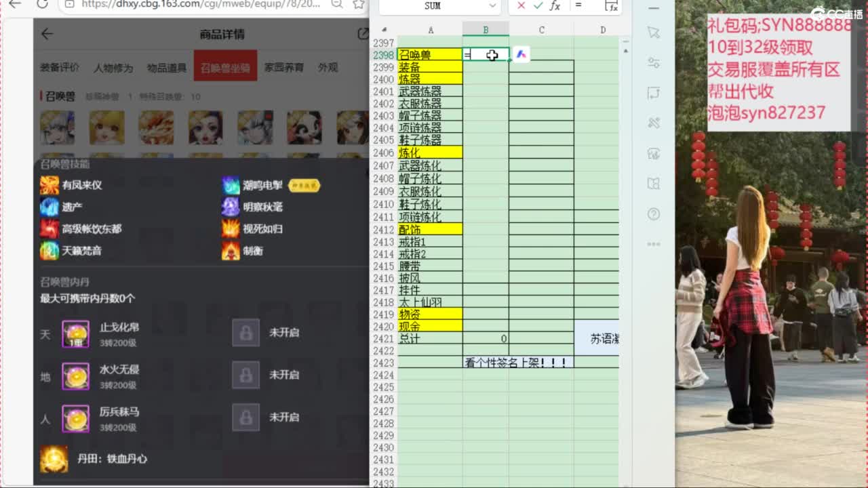Viewport: 868px width, 488px height.
Task: Confirm the formula with the check mark
Action: coord(538,6)
